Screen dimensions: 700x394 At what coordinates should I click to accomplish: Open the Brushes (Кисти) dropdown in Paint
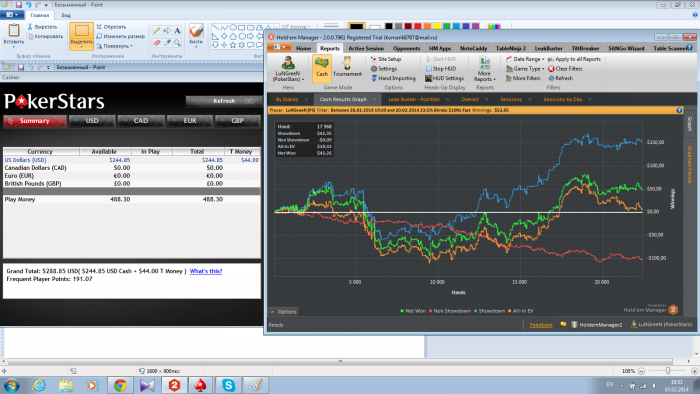196,36
